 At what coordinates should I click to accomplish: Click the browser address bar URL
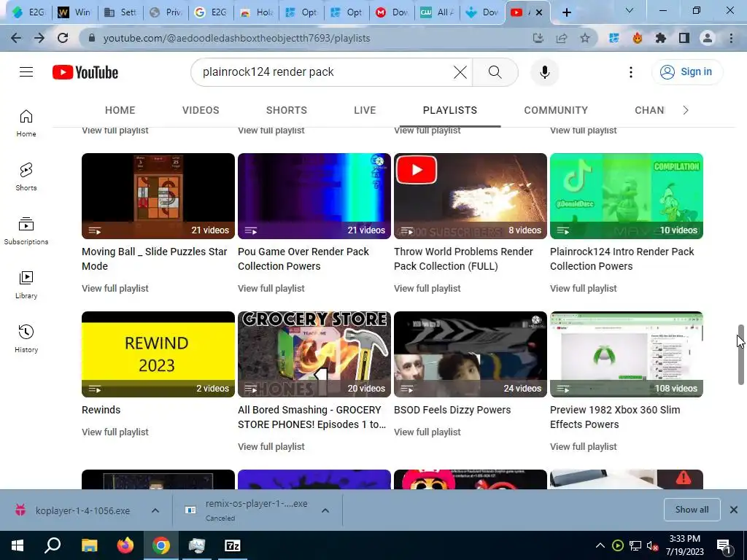237,38
